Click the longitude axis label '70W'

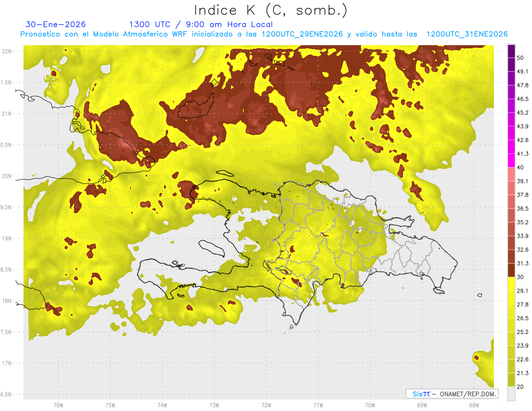coord(370,405)
